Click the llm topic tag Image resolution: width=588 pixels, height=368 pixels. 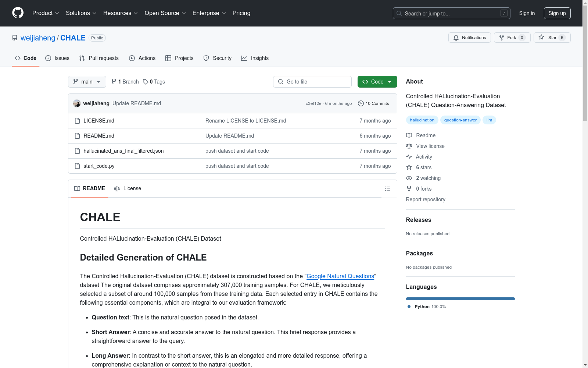pyautogui.click(x=489, y=120)
